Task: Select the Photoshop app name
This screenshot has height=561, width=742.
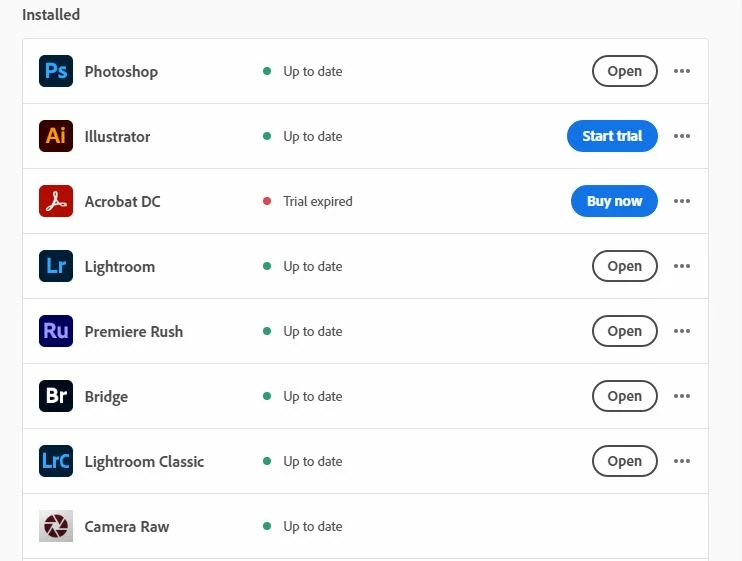Action: click(x=121, y=72)
